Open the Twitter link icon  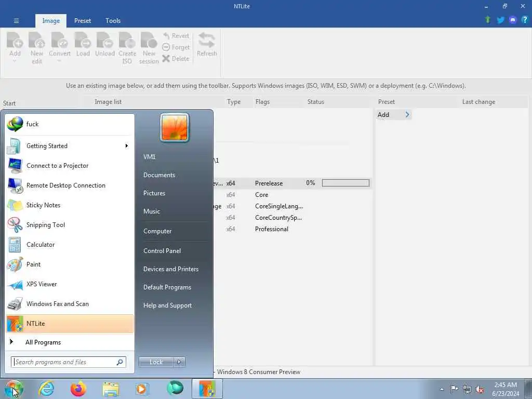click(x=500, y=20)
